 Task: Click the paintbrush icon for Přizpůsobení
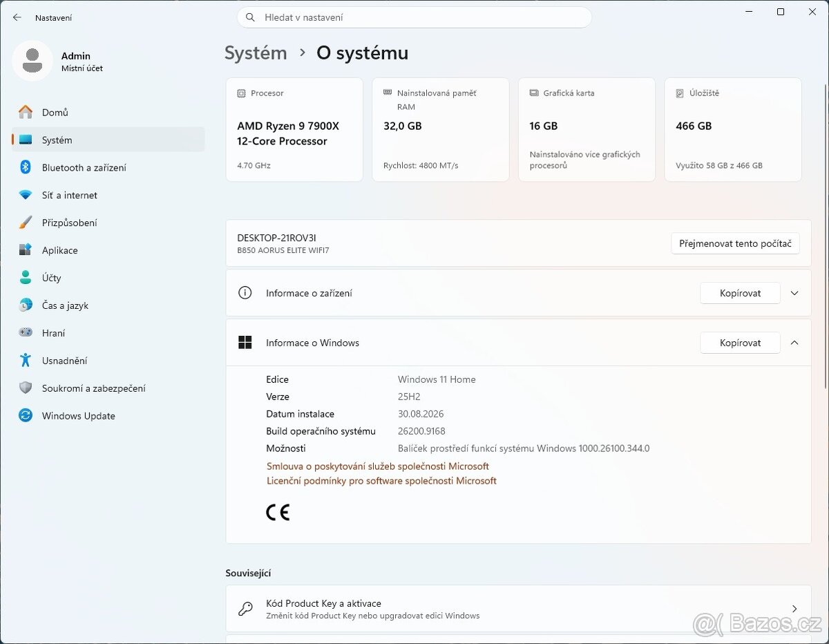point(26,222)
